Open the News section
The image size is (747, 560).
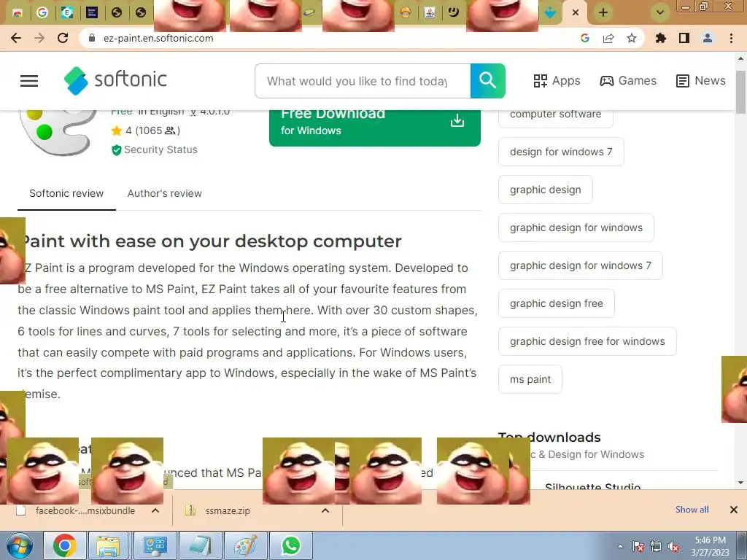coord(701,80)
